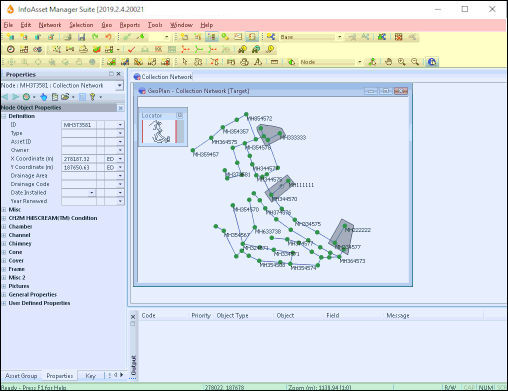This screenshot has width=508, height=391.
Task: Click the printer icon in first toolbar row
Action: [68, 37]
